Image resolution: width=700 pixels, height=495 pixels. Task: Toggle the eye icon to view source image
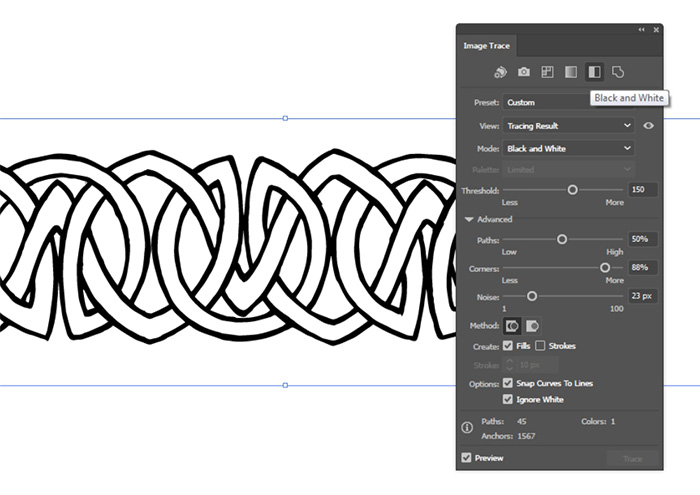(x=649, y=126)
